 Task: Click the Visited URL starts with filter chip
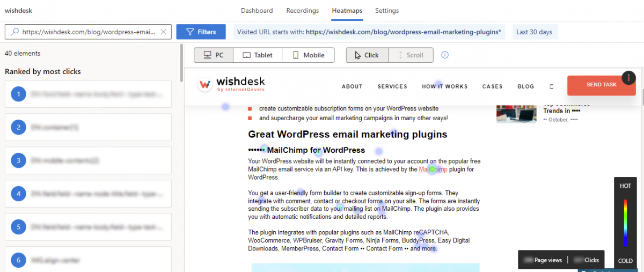(369, 32)
